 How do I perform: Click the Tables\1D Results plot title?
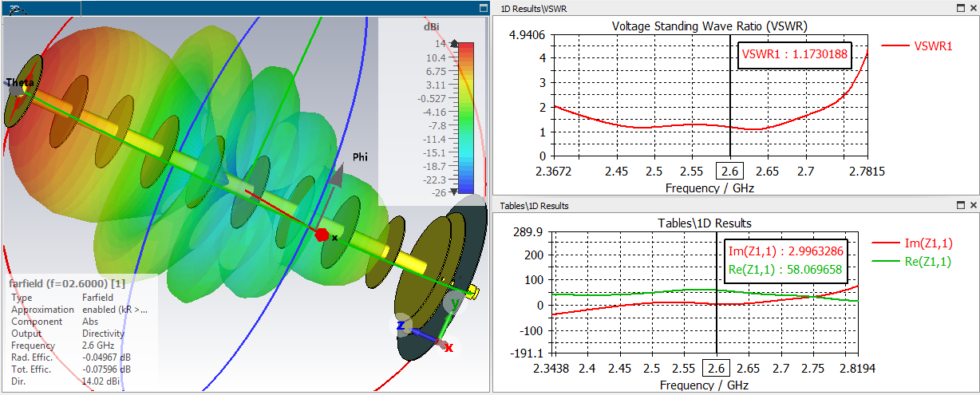point(704,223)
